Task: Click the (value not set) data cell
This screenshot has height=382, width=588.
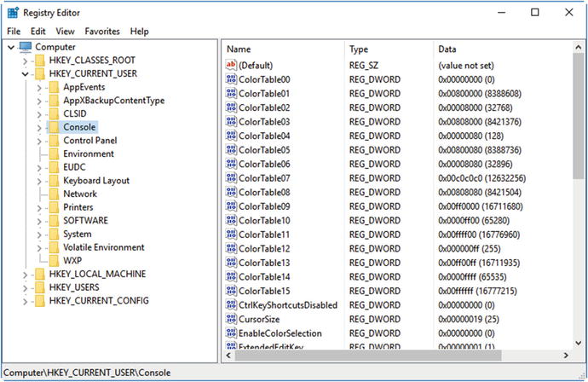Action: pos(466,66)
